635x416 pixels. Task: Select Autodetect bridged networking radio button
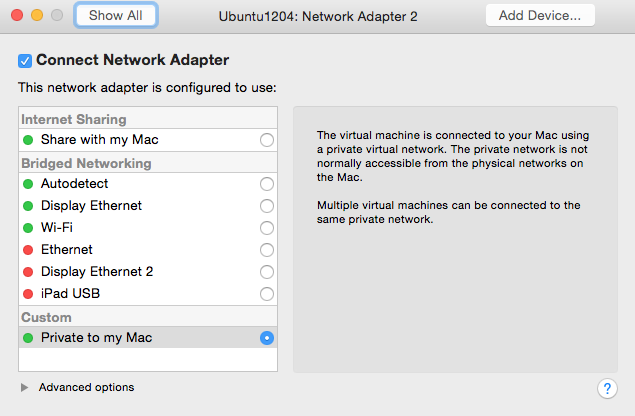(x=266, y=184)
